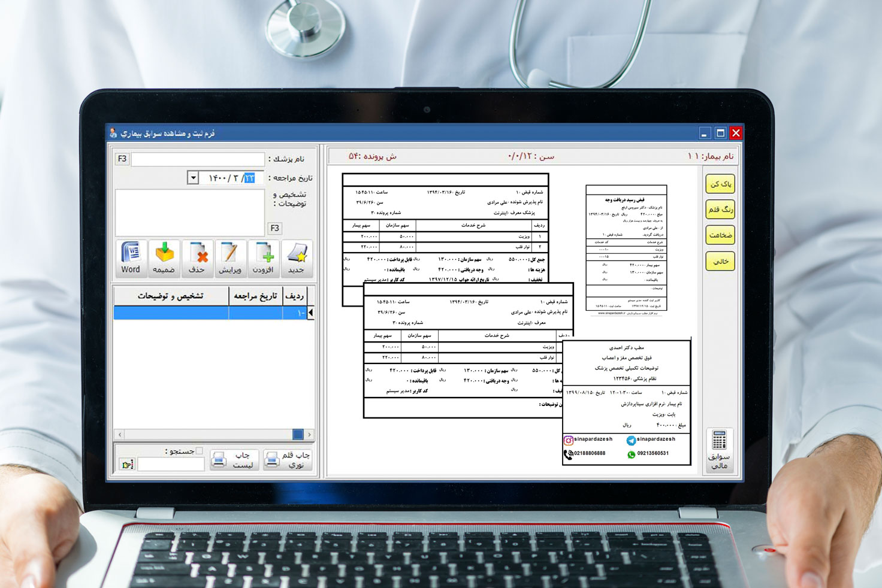Click the تشخیص و توضیحات column header in the table
Image resolution: width=882 pixels, height=588 pixels.
point(171,296)
